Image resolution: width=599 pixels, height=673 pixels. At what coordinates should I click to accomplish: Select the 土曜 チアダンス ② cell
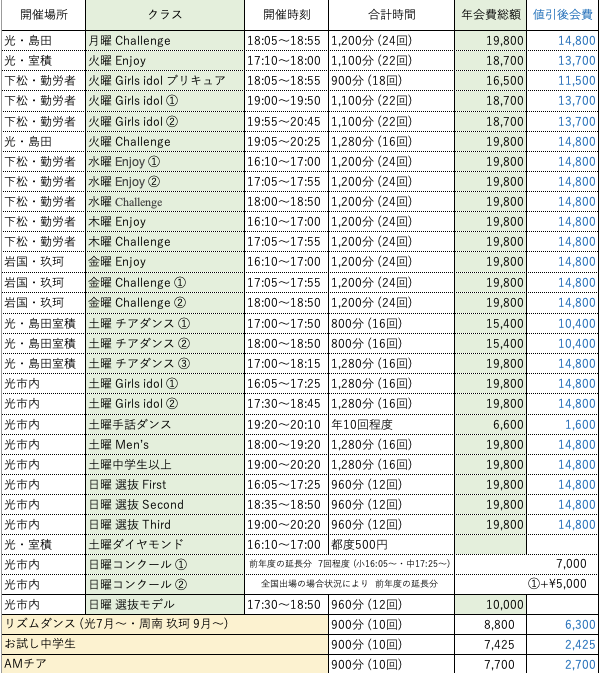(165, 343)
